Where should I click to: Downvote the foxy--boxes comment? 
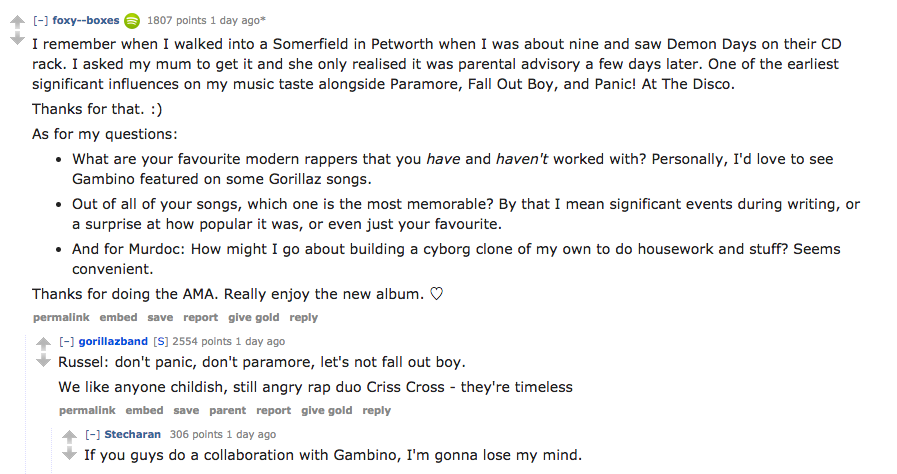pyautogui.click(x=16, y=40)
